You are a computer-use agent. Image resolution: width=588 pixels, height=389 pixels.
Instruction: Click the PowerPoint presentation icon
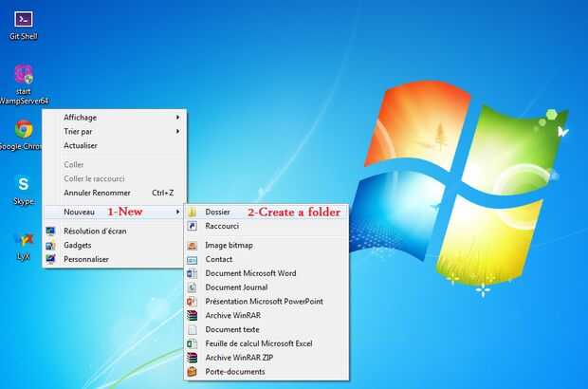tap(192, 302)
